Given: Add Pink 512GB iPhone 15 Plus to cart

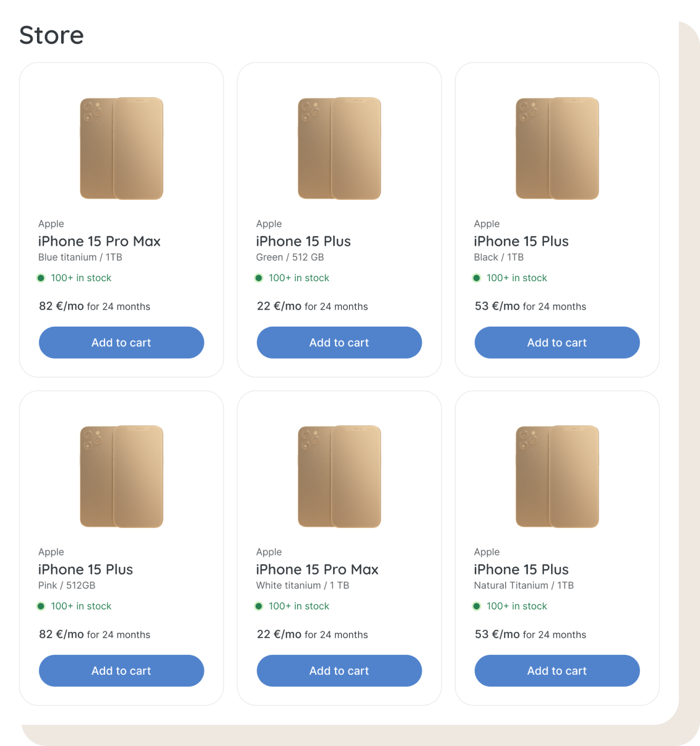Looking at the screenshot, I should coord(121,671).
